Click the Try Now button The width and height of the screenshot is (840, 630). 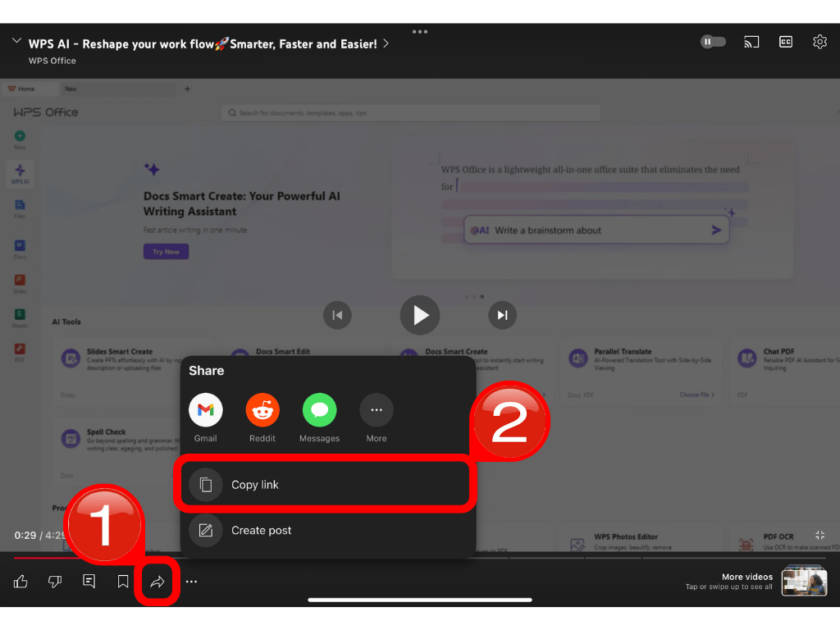coord(166,251)
